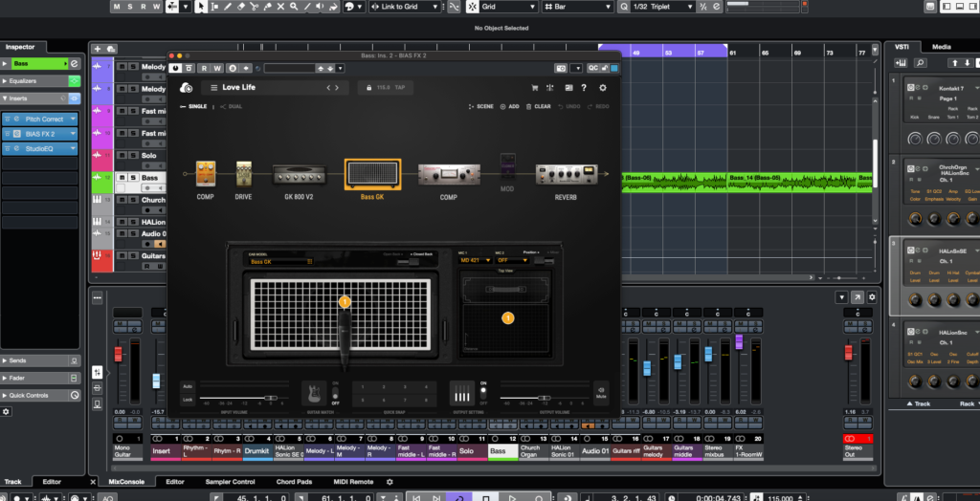
Task: Click the Guitar Match guitar icon
Action: point(312,393)
